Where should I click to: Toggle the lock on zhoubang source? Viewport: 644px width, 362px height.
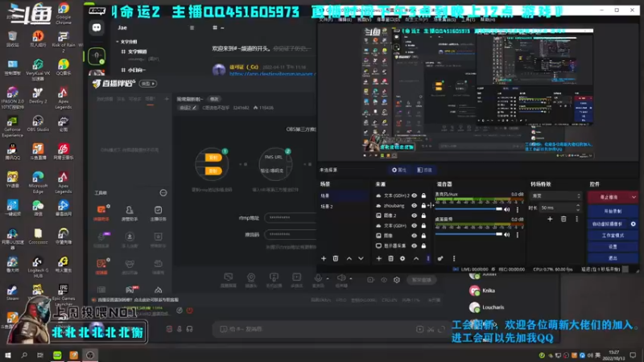(x=423, y=206)
